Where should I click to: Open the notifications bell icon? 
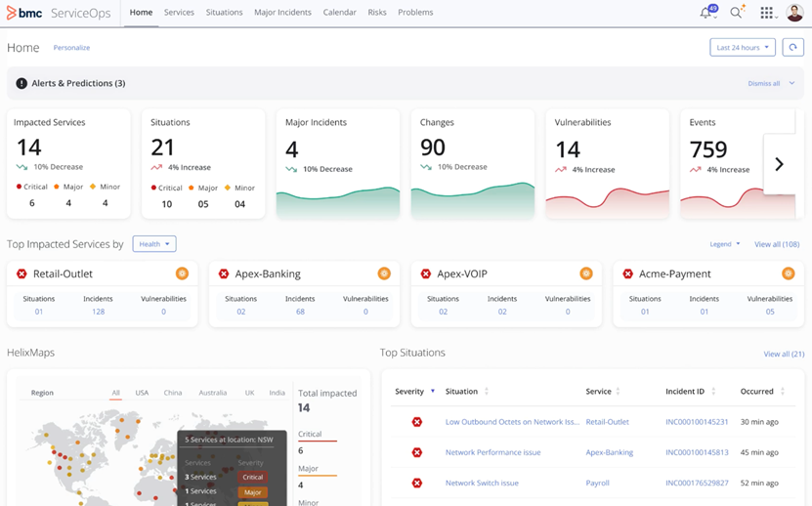point(706,13)
